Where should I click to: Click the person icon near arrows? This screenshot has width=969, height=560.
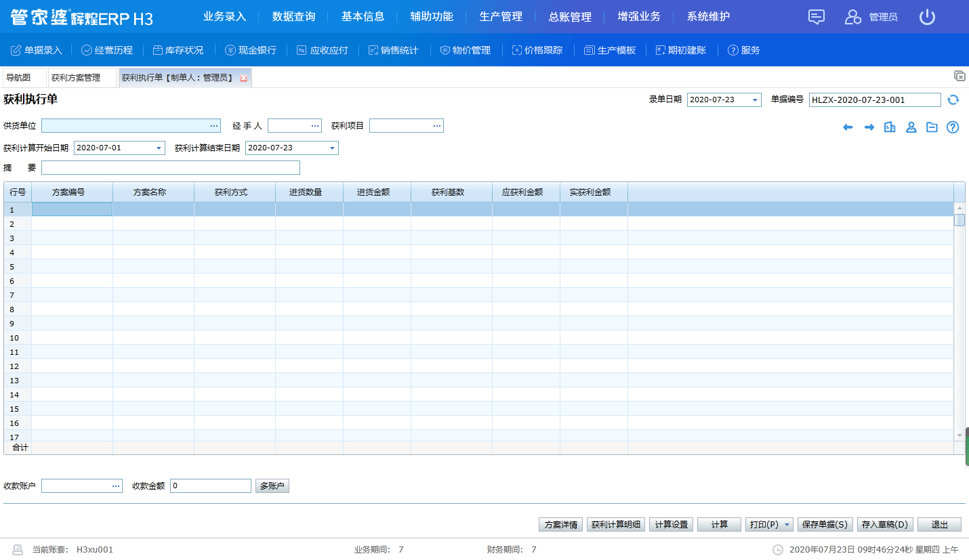tap(911, 127)
